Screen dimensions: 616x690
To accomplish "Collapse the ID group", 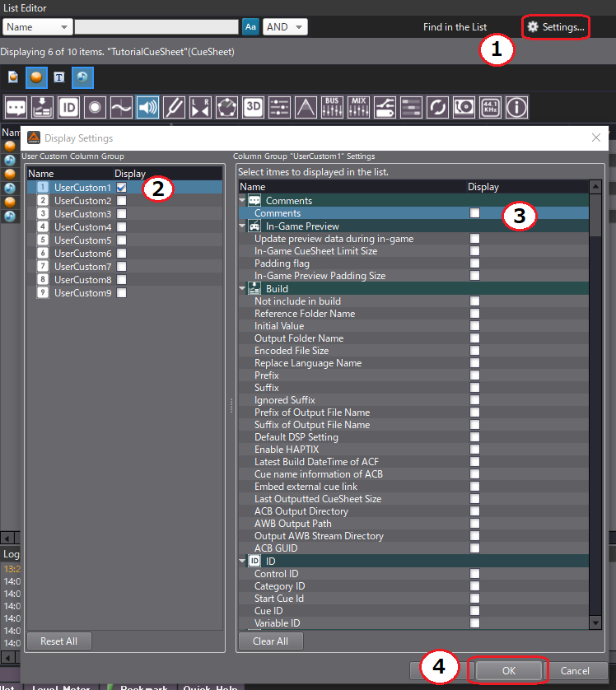I will click(x=242, y=561).
